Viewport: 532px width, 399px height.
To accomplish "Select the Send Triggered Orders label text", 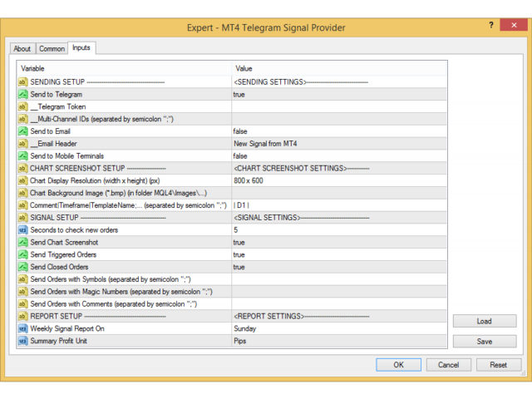I will point(63,254).
